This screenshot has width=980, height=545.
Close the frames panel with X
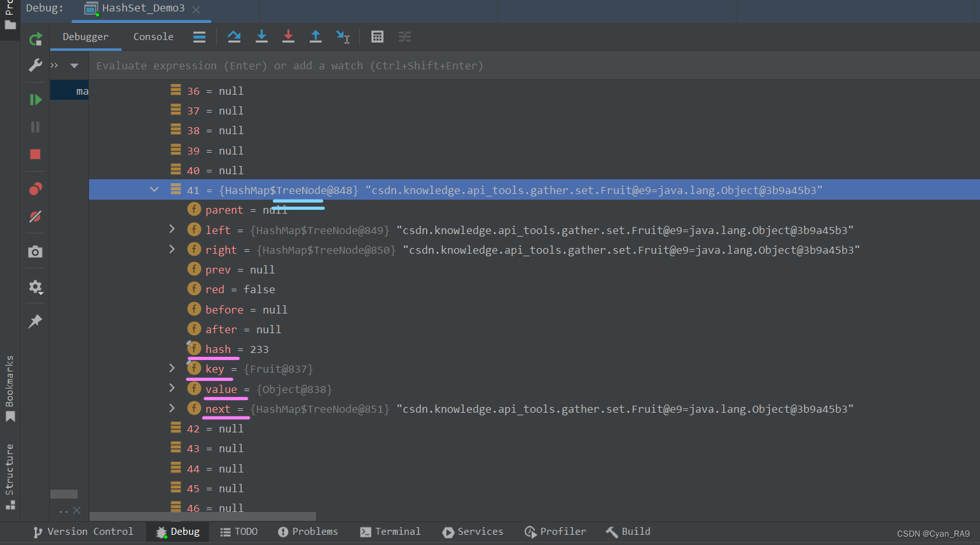click(x=76, y=510)
